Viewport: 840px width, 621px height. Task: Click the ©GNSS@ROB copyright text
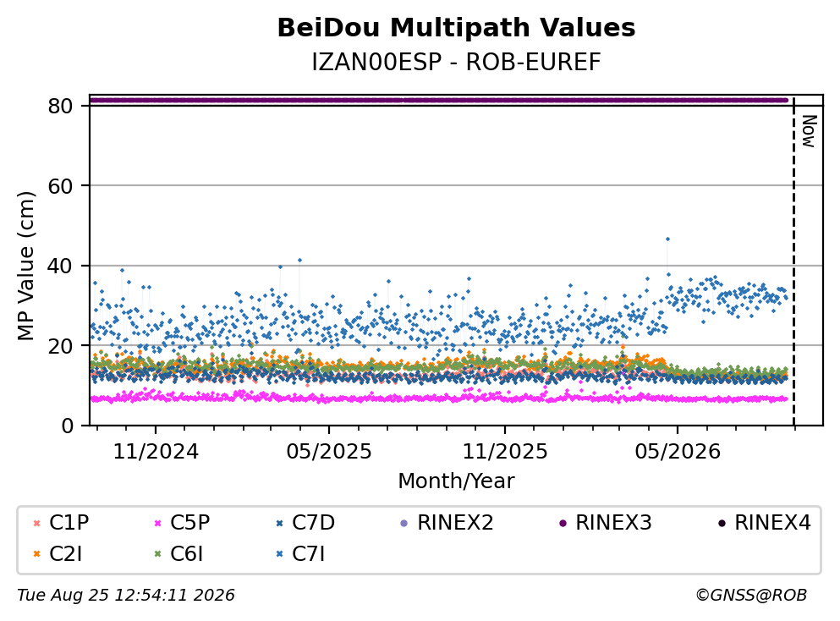pyautogui.click(x=751, y=596)
